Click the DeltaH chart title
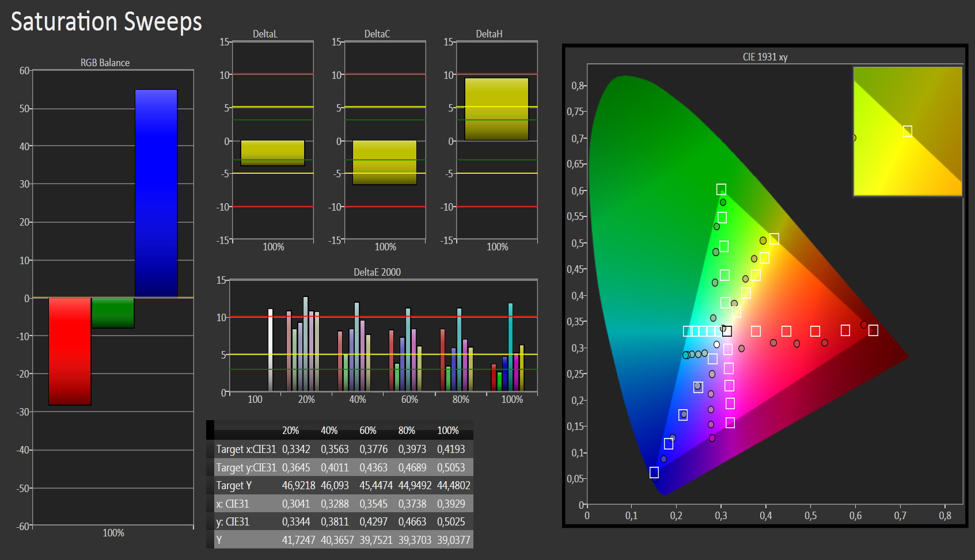 coord(489,34)
